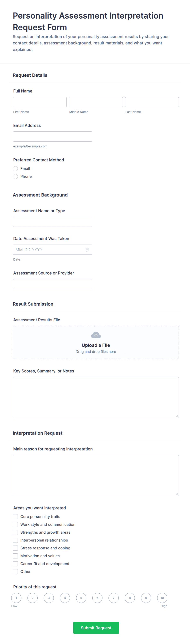Viewport: 190px width, 644px height.
Task: Tick the Career fit and development box
Action: tap(15, 564)
